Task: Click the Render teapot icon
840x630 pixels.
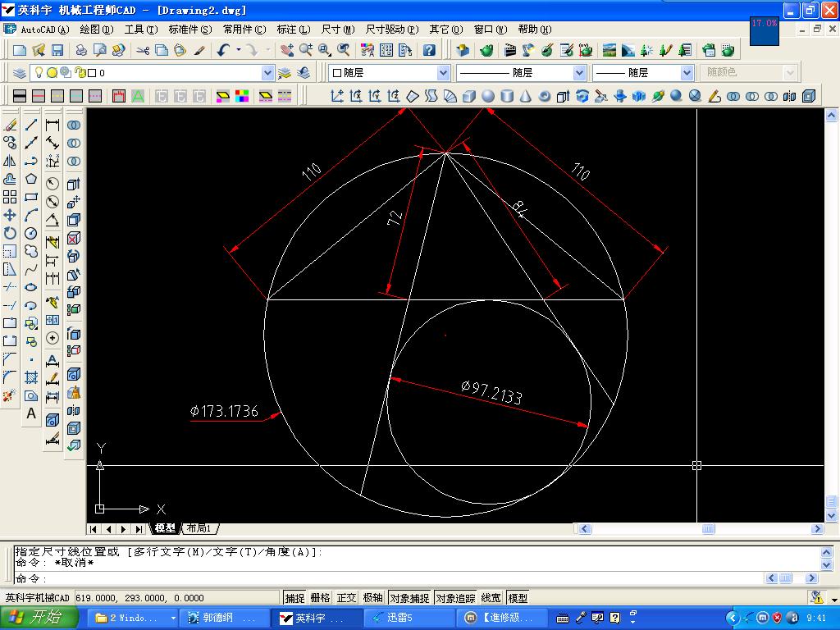Action: coord(486,50)
